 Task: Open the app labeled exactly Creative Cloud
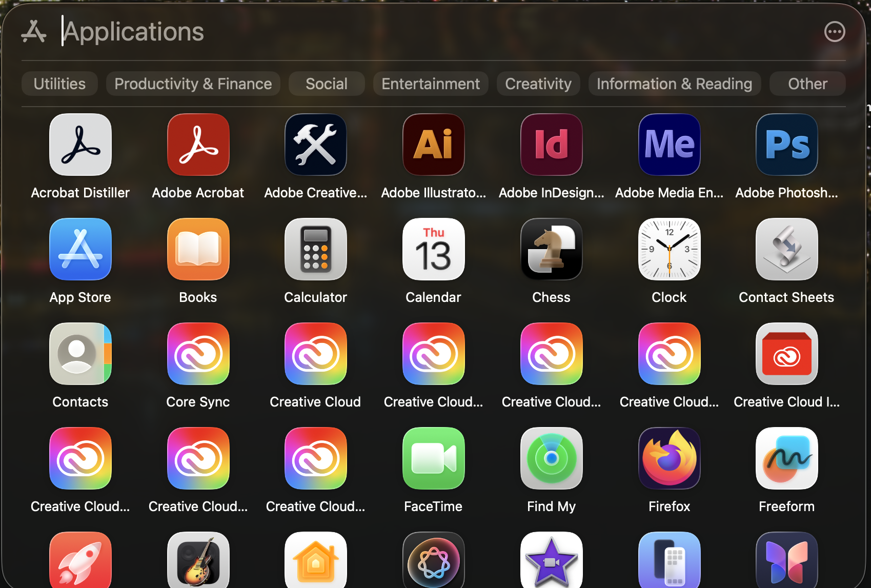[316, 354]
